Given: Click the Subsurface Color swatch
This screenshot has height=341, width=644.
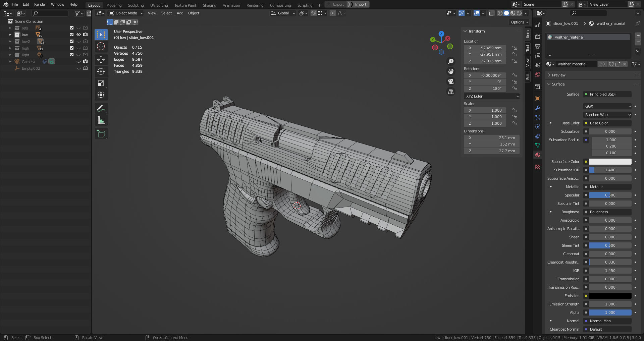Looking at the screenshot, I should point(610,162).
